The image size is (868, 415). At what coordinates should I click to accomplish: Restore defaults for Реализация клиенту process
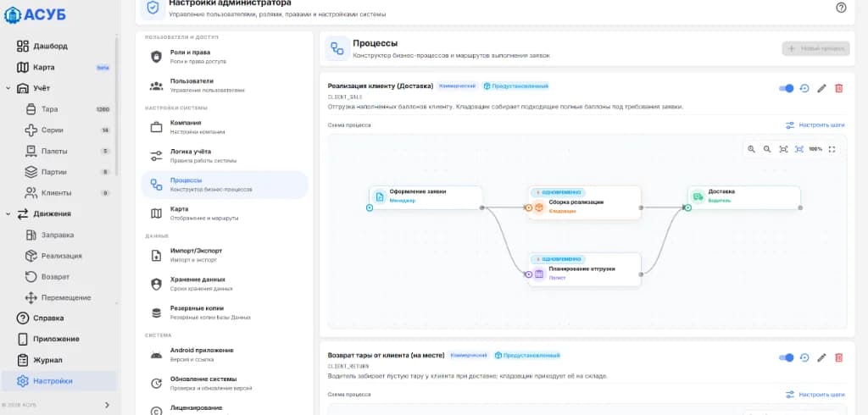(805, 89)
